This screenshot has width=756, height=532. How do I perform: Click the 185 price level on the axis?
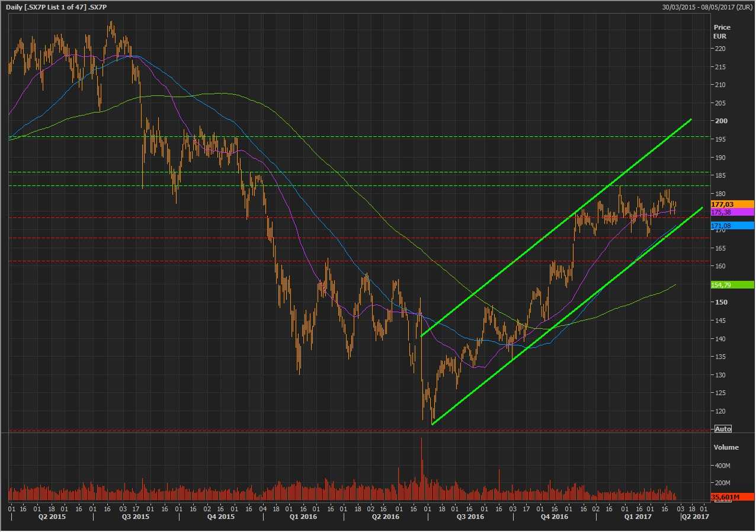[x=719, y=175]
